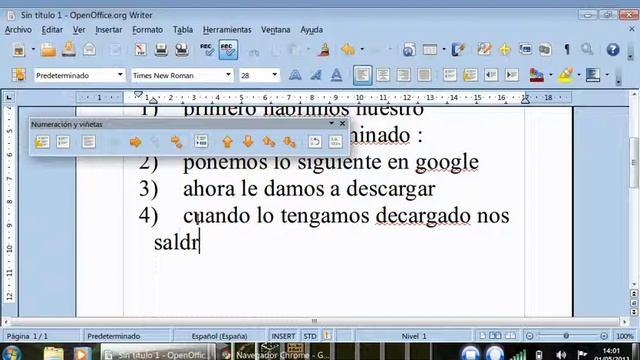The width and height of the screenshot is (640, 360).
Task: Open the Insertar menu
Action: 109,30
